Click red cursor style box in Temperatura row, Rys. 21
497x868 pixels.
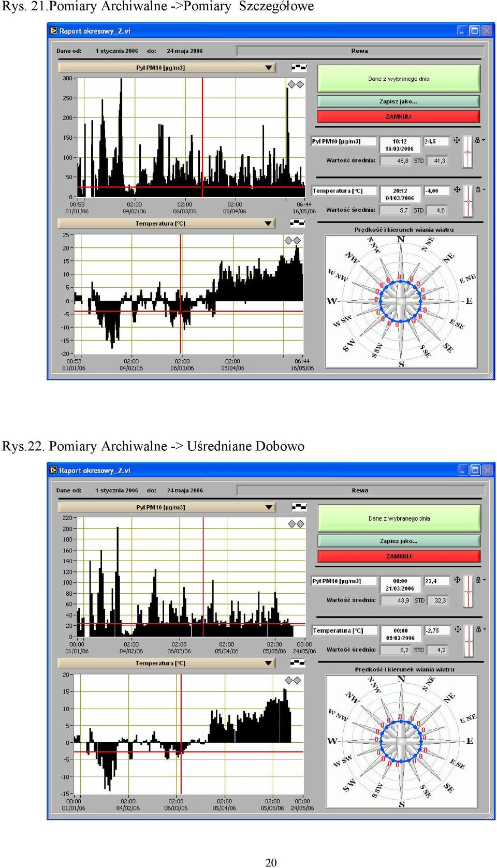pos(468,202)
